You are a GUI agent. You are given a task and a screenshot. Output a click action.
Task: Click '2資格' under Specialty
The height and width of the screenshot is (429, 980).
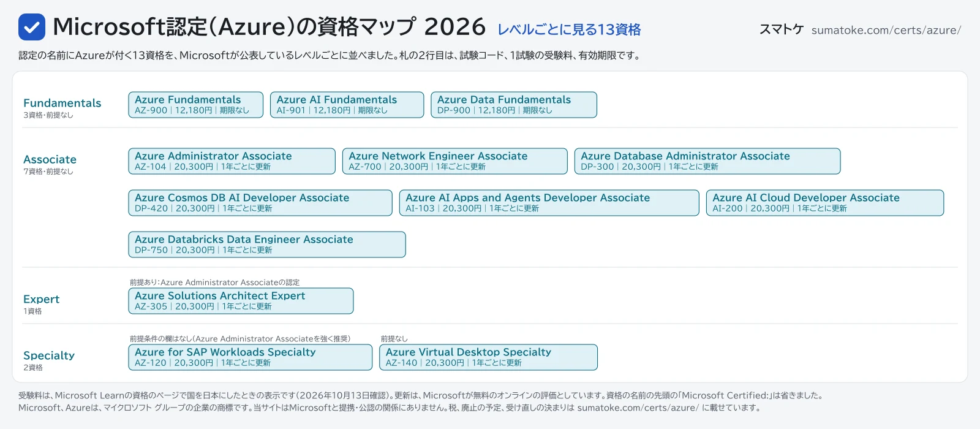pyautogui.click(x=33, y=368)
